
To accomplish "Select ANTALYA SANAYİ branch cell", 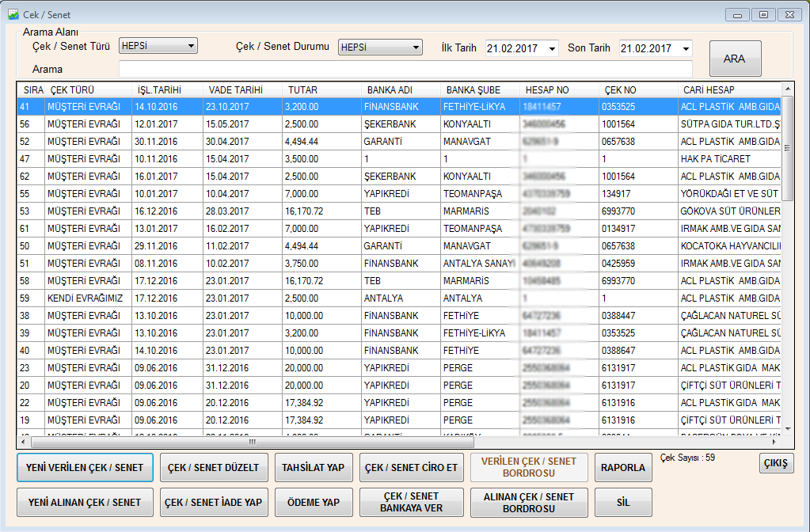I will click(x=480, y=264).
